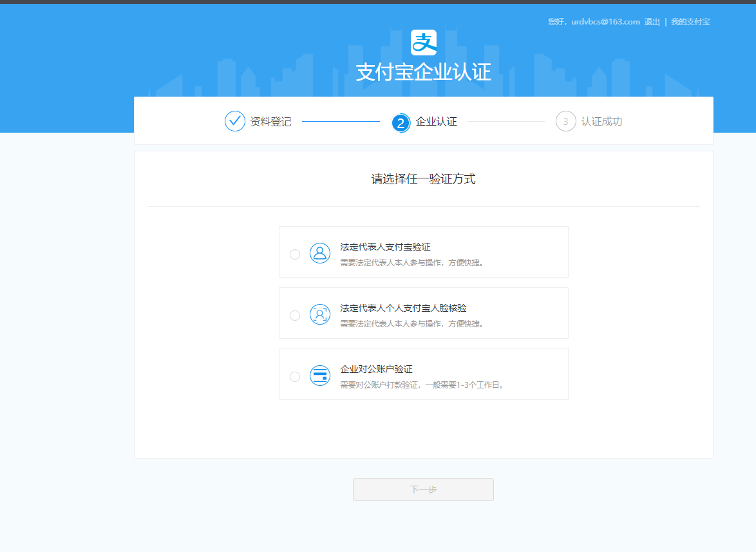Image resolution: width=756 pixels, height=552 pixels.
Task: Click the account email urdvbcs@163.com
Action: (x=605, y=22)
